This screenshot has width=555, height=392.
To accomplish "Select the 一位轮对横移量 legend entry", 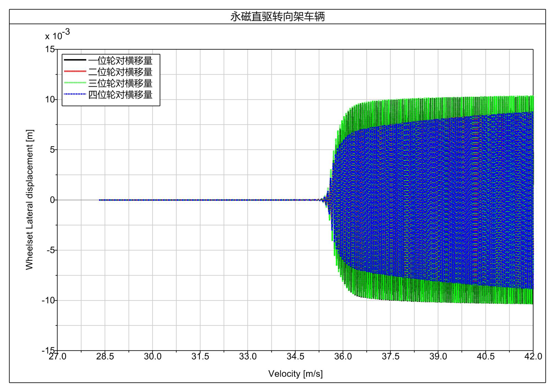I will [x=120, y=60].
